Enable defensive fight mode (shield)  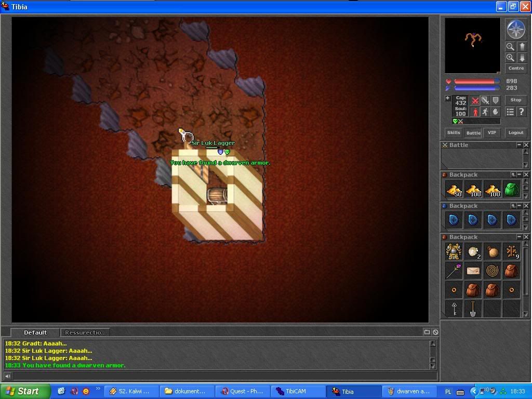[x=495, y=100]
